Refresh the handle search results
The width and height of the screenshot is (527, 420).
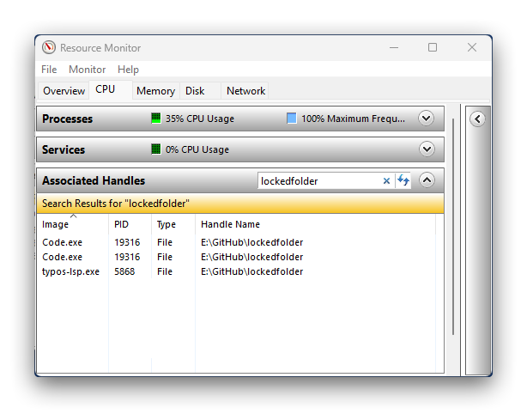click(x=403, y=180)
